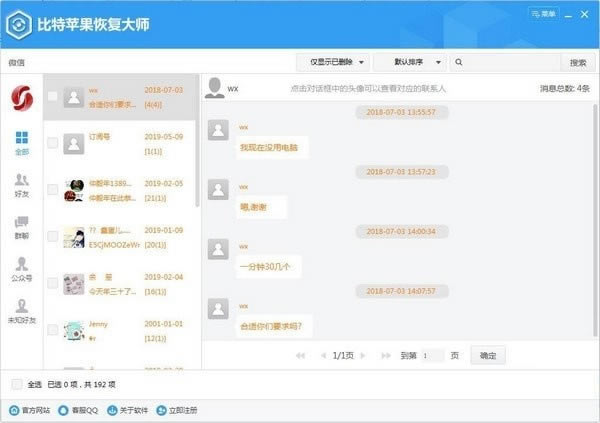Click the app logo hexagon icon

click(19, 25)
